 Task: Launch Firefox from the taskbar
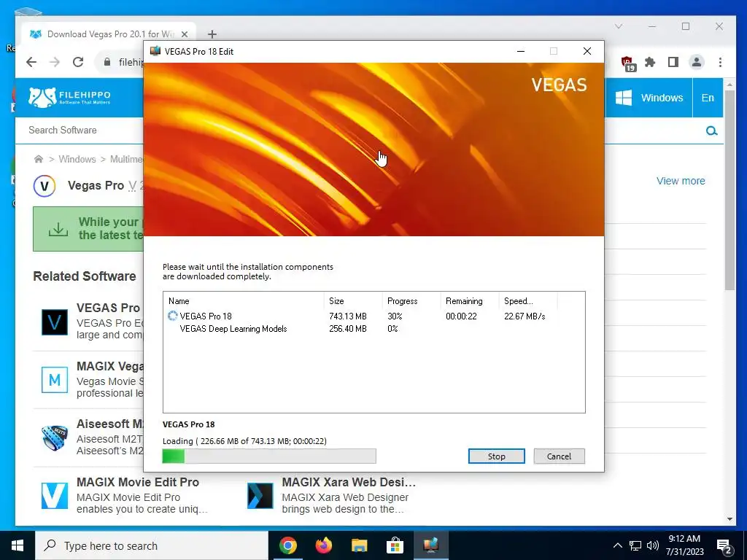323,545
